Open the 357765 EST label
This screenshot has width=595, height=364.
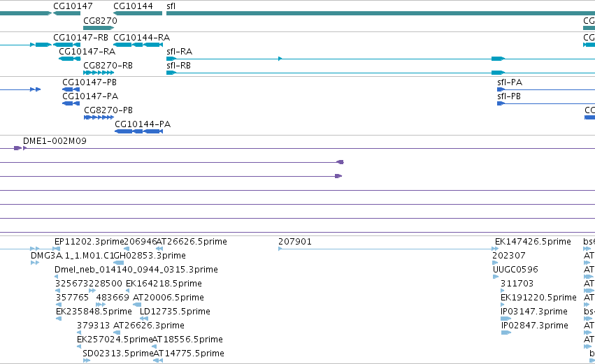coord(72,297)
